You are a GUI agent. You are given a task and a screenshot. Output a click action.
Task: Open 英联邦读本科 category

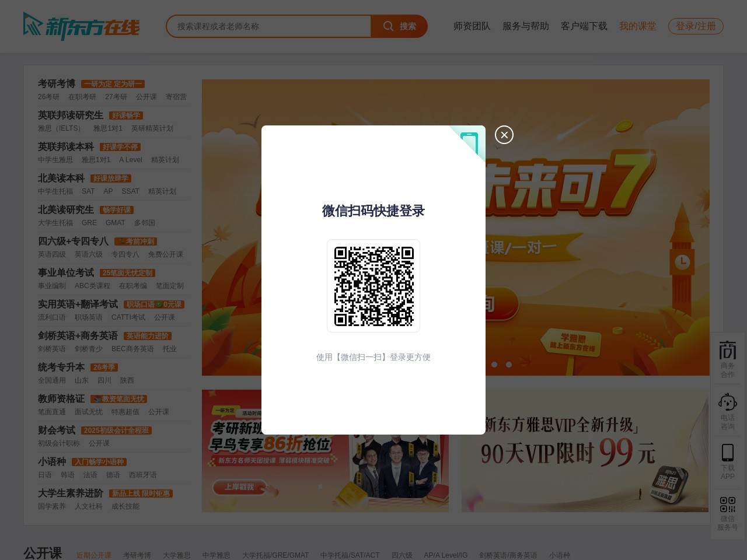66,146
